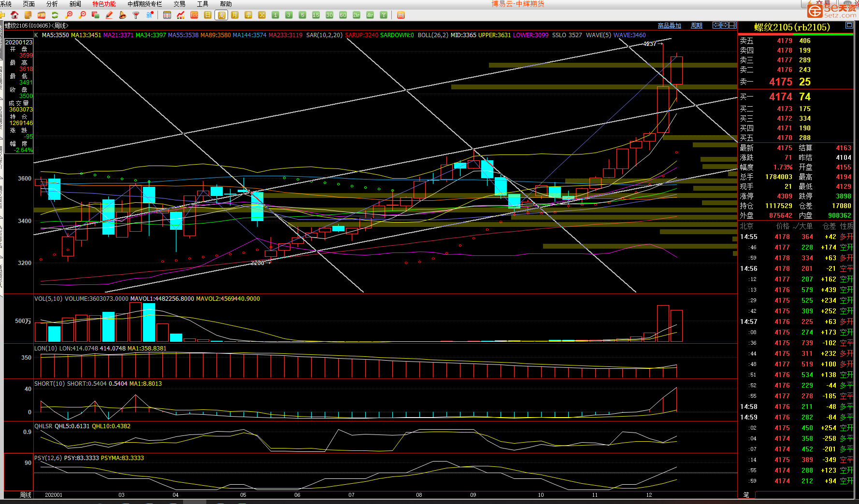Open the filter funnel tool
Screen dimensions: 859x504
(136, 15)
